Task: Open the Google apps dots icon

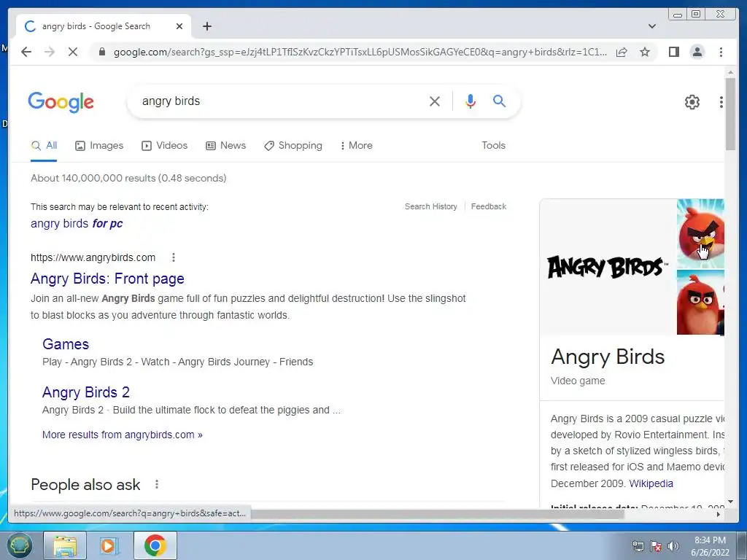Action: point(721,102)
